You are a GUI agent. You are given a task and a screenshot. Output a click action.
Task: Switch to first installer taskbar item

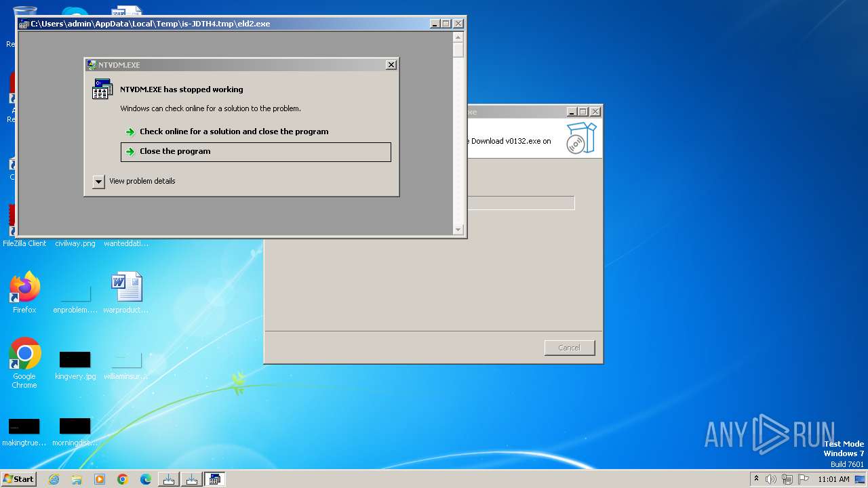tap(169, 479)
